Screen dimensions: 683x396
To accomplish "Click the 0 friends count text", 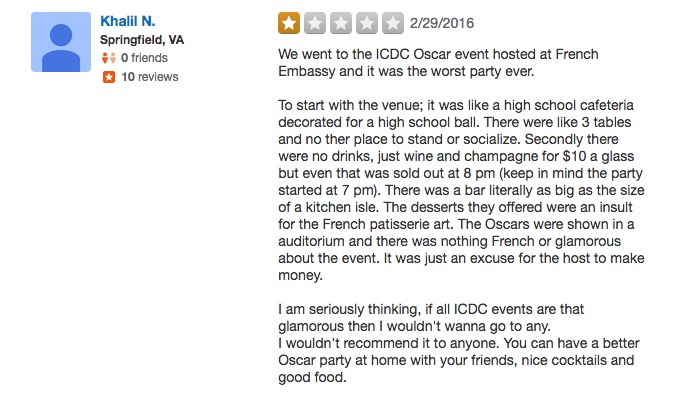I will pyautogui.click(x=144, y=58).
